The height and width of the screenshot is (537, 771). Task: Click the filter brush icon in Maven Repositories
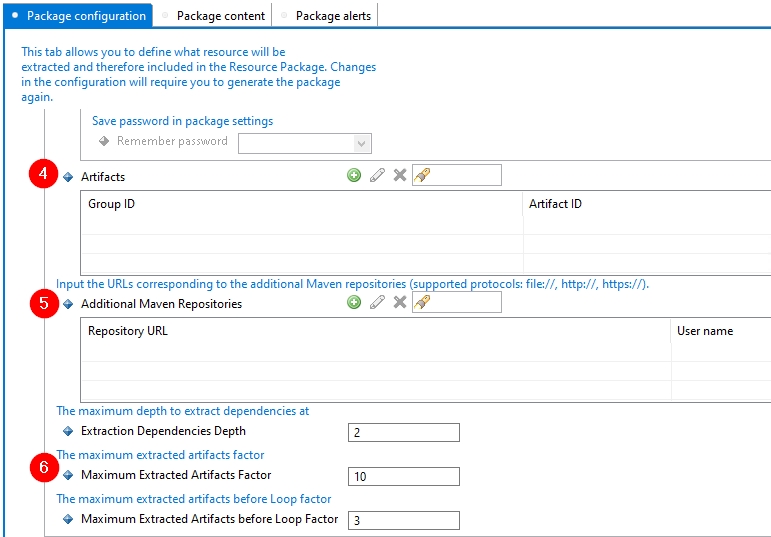click(422, 303)
